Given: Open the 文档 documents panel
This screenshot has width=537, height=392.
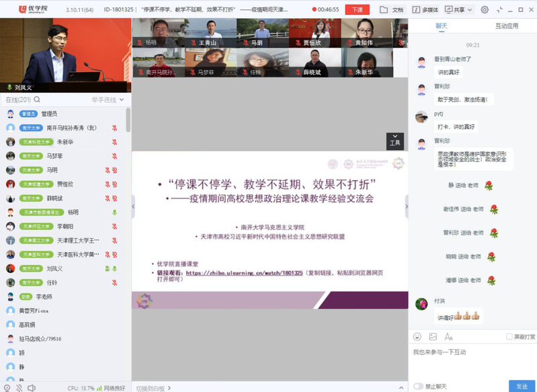Looking at the screenshot, I should [392, 9].
